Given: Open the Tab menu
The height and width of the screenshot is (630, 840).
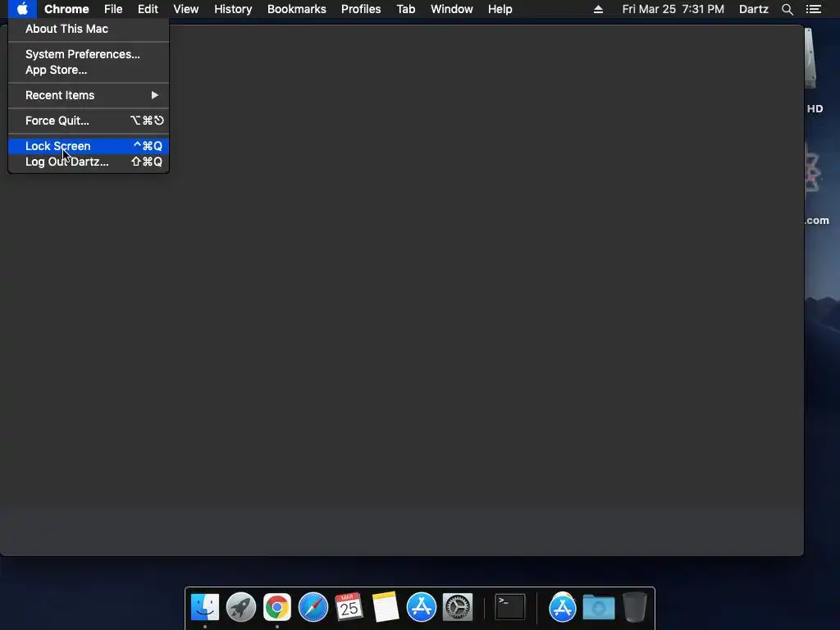Looking at the screenshot, I should click(405, 9).
